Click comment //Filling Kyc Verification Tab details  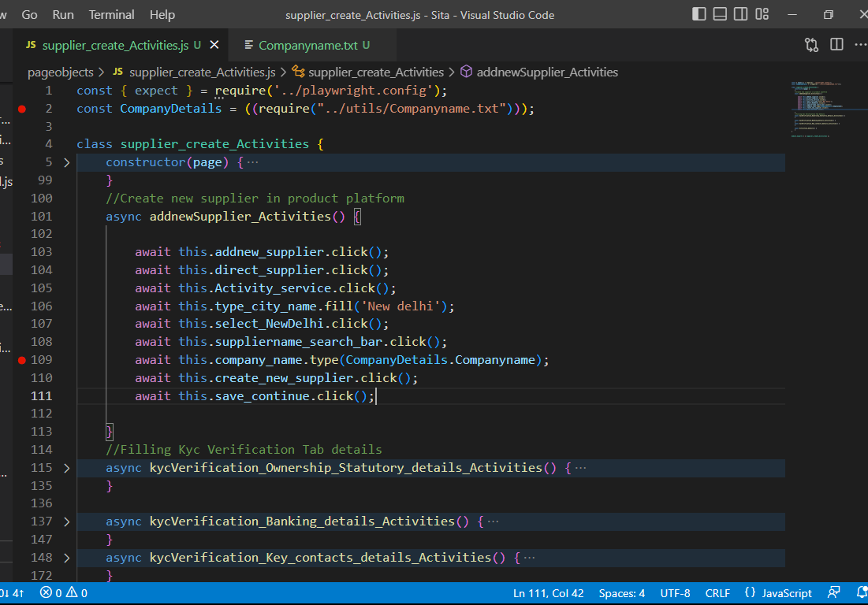click(x=244, y=450)
